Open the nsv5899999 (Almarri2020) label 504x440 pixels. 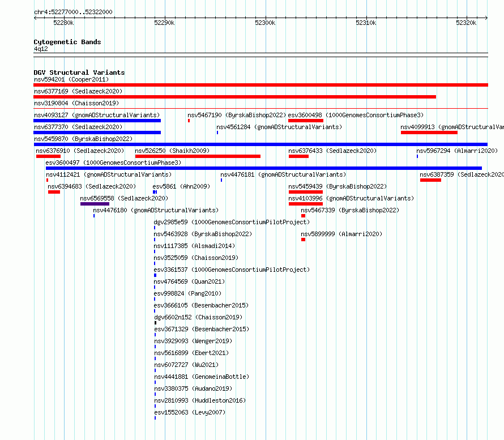[x=341, y=234]
